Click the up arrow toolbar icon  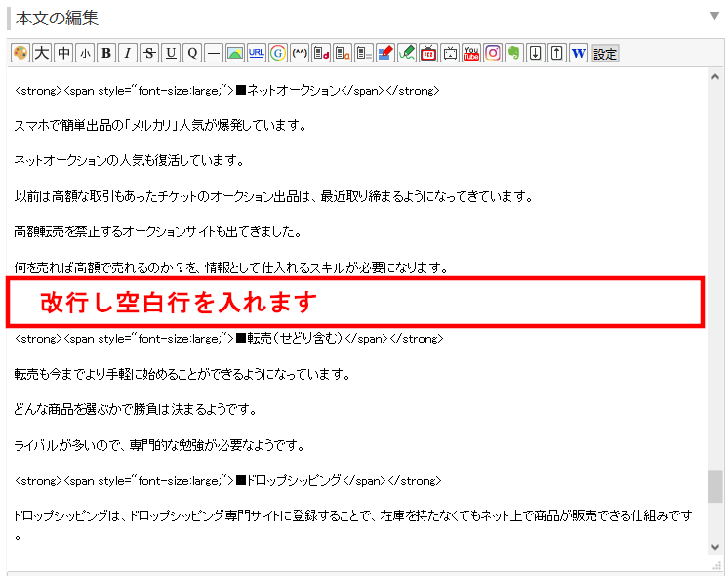tap(556, 53)
